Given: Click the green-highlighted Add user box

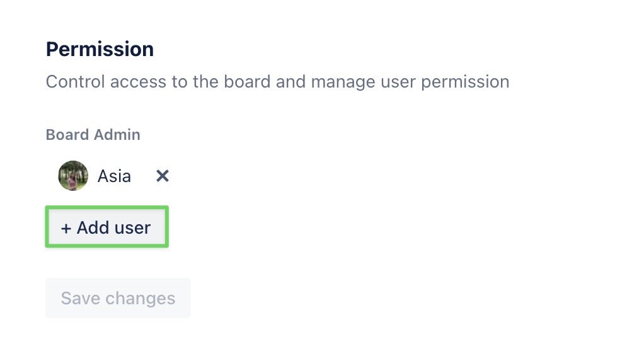Looking at the screenshot, I should coord(106,227).
